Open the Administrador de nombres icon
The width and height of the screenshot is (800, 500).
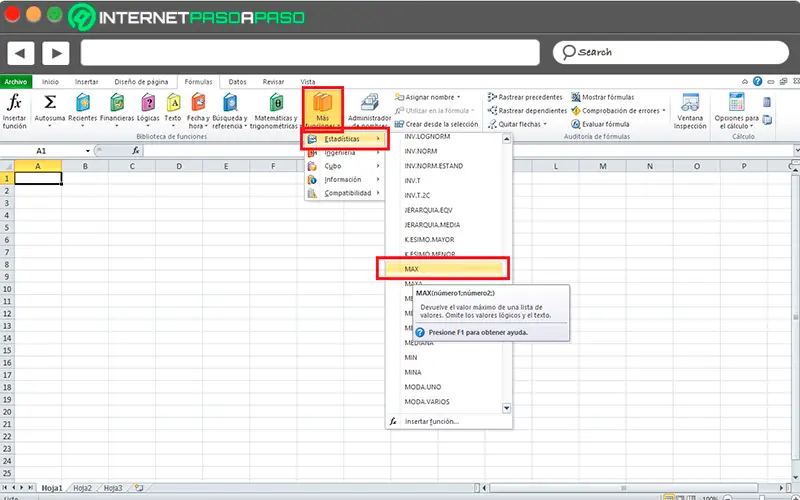point(369,103)
